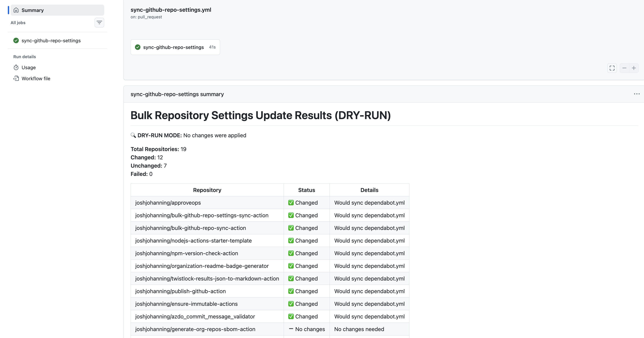Open the Workflow file

click(36, 78)
